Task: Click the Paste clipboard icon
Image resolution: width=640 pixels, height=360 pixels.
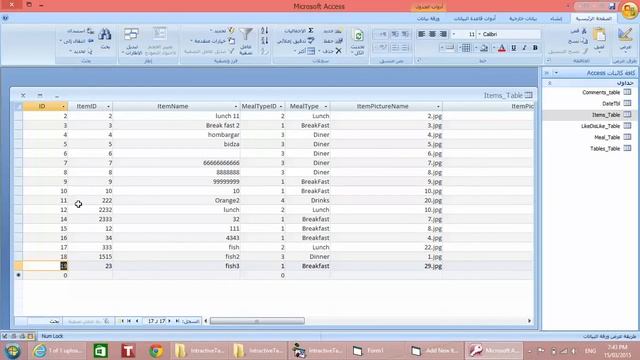Action: pyautogui.click(x=599, y=35)
